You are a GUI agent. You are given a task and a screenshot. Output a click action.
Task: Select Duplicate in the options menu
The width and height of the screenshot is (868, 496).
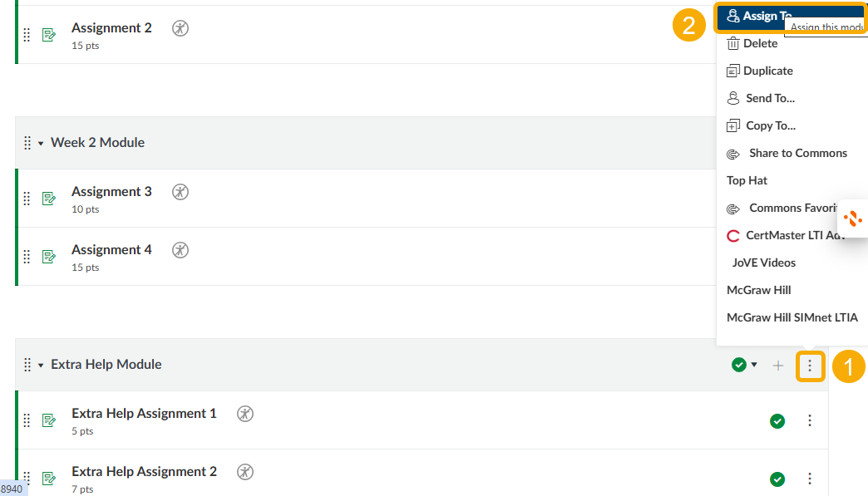767,71
